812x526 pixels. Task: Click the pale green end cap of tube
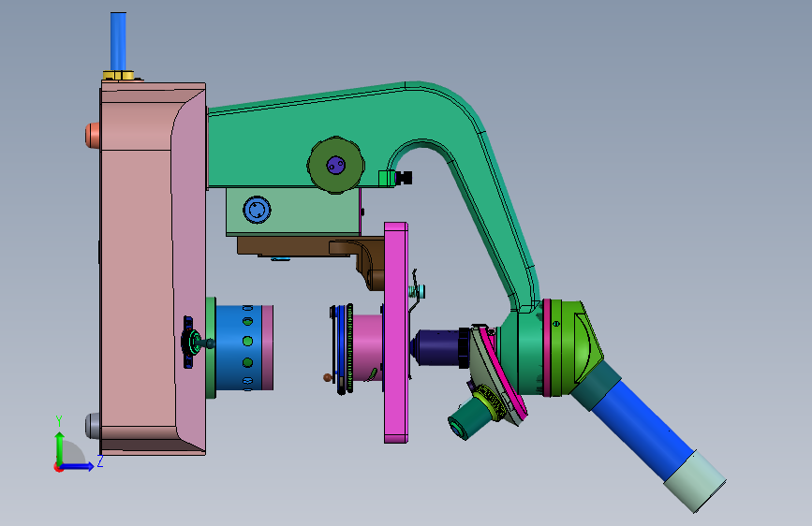coord(695,481)
